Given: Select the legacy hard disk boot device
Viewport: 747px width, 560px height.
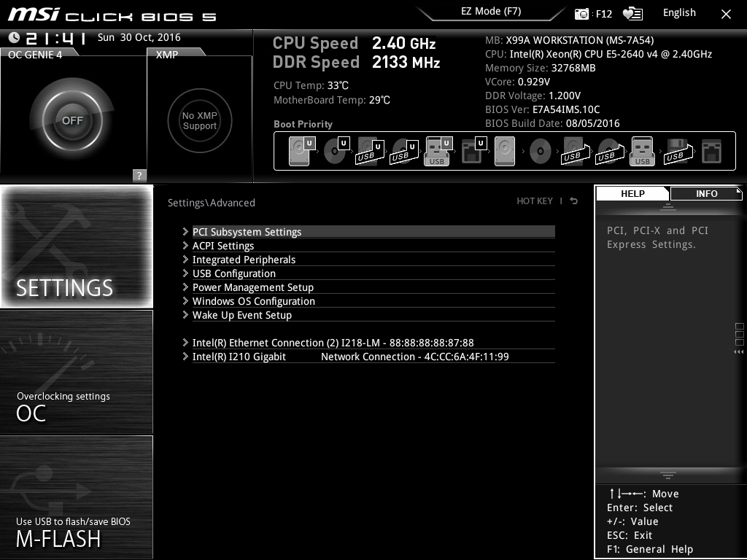Looking at the screenshot, I should click(505, 151).
